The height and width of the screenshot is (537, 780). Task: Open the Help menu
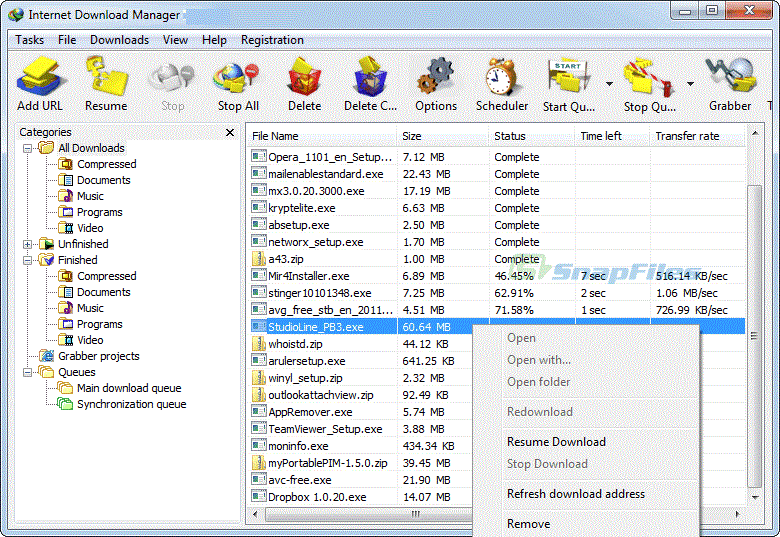click(x=214, y=40)
